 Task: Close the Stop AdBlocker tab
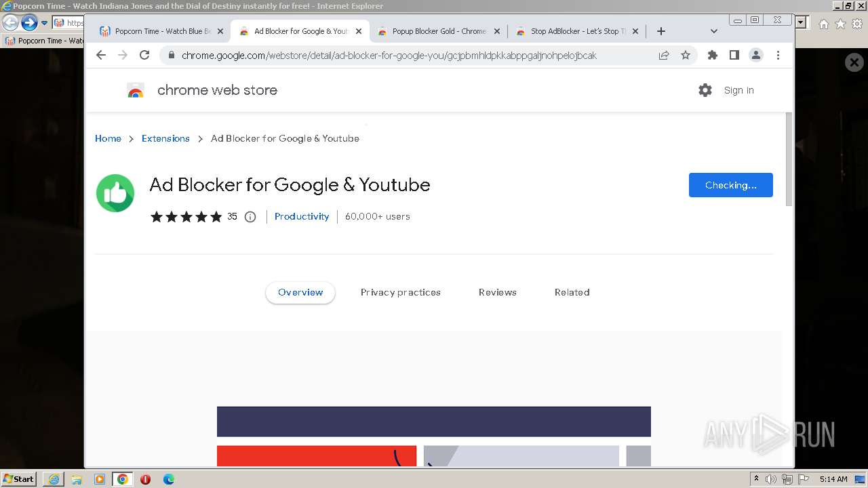635,31
